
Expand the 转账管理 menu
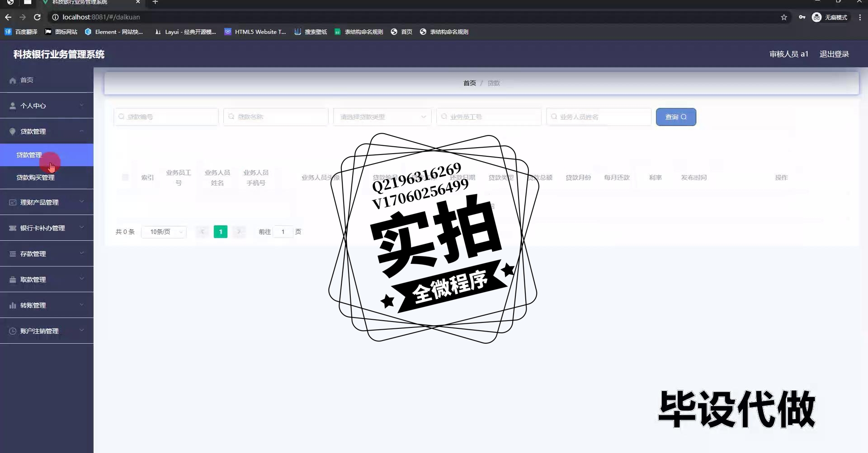click(47, 305)
